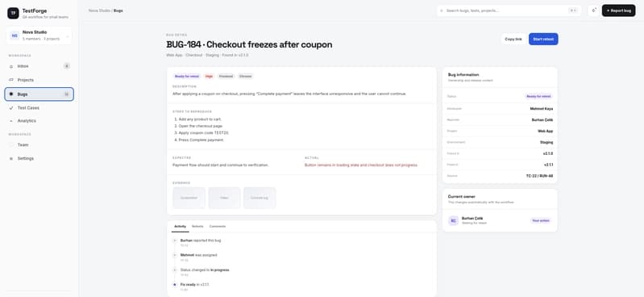Click the NS avatar of Nova Studio
Viewport: 644px width, 297px height.
[x=15, y=36]
